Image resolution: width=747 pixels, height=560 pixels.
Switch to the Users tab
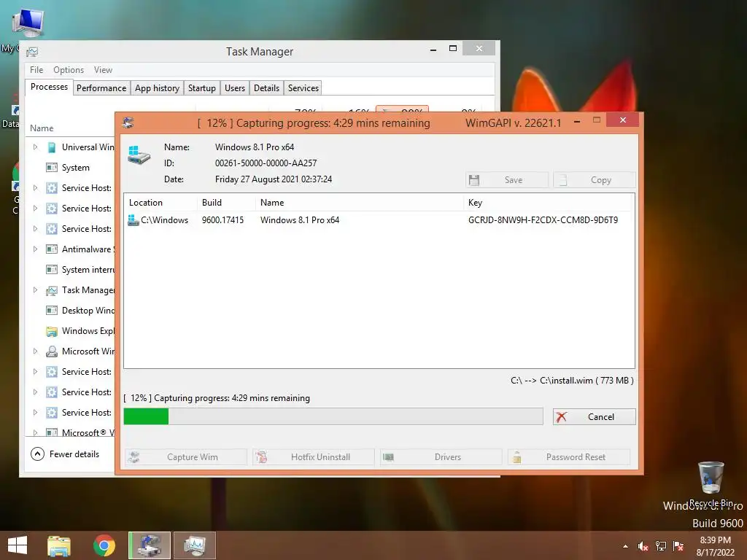[x=235, y=88]
